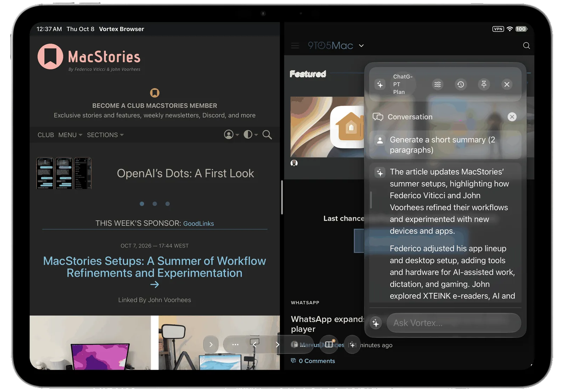This screenshot has width=564, height=392.
Task: Select the first carousel dot
Action: click(142, 204)
